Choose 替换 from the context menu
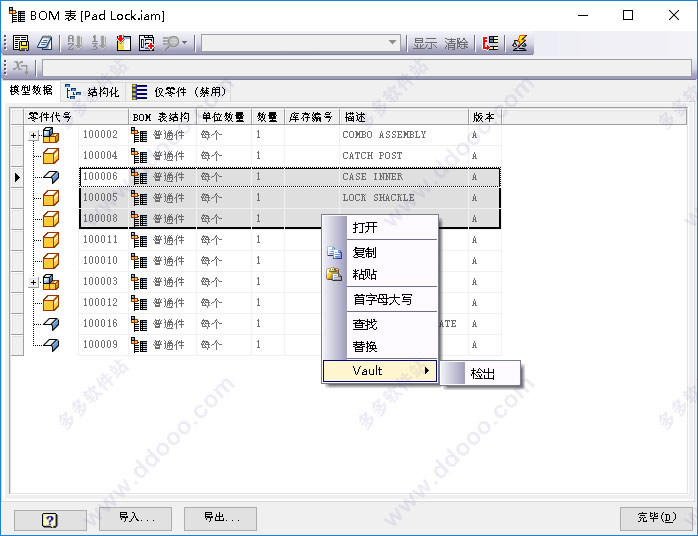Image resolution: width=698 pixels, height=536 pixels. click(380, 346)
